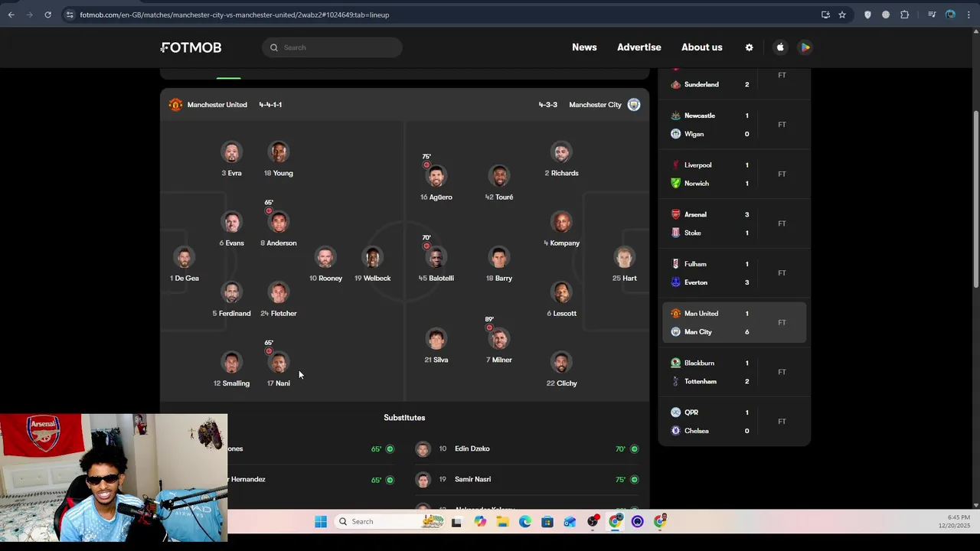Click the 4-3-3 formation label
This screenshot has width=980, height=551.
point(548,105)
